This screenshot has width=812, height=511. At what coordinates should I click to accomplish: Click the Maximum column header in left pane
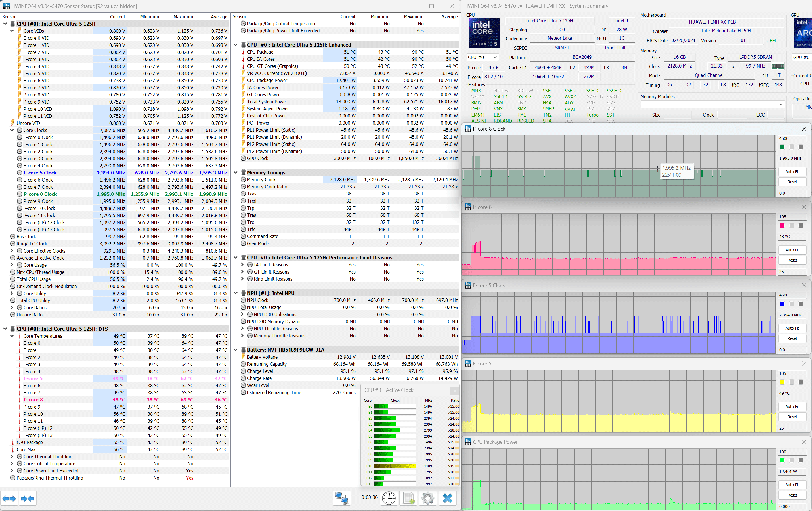click(183, 17)
